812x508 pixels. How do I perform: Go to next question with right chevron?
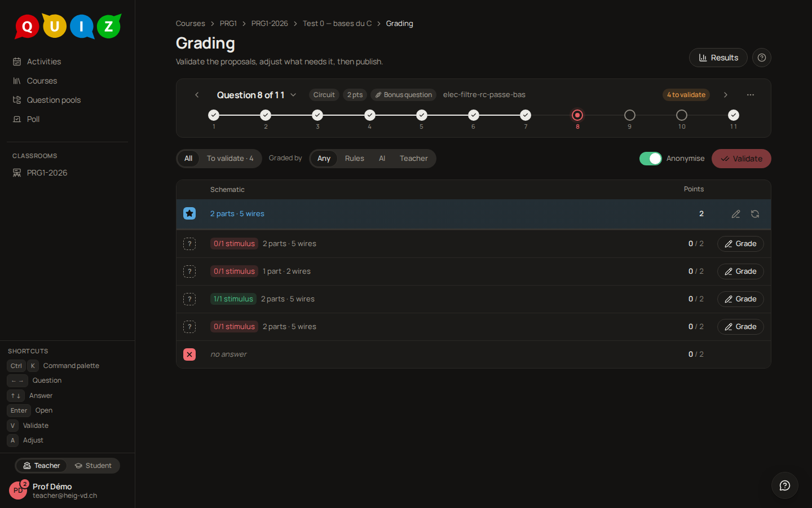point(726,95)
